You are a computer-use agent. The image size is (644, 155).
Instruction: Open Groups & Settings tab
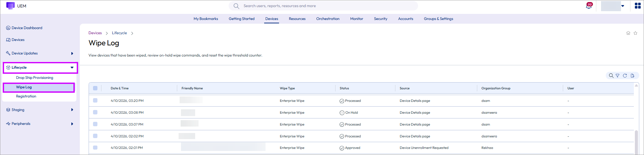(438, 19)
